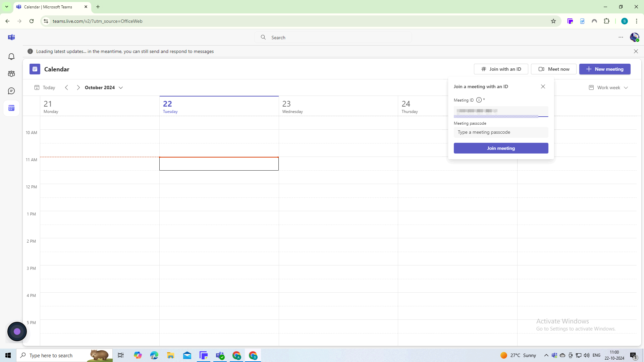Select Monday 21 day header
This screenshot has height=362, width=644.
click(100, 106)
